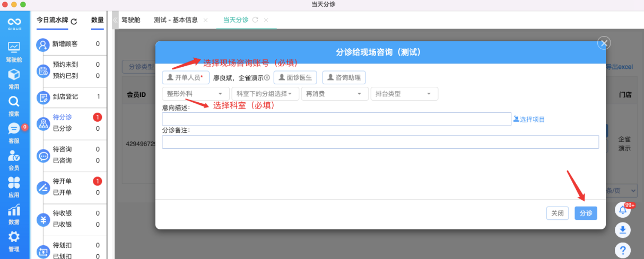Open the 科室下的分组选择 dropdown
The height and width of the screenshot is (259, 644).
(x=265, y=94)
